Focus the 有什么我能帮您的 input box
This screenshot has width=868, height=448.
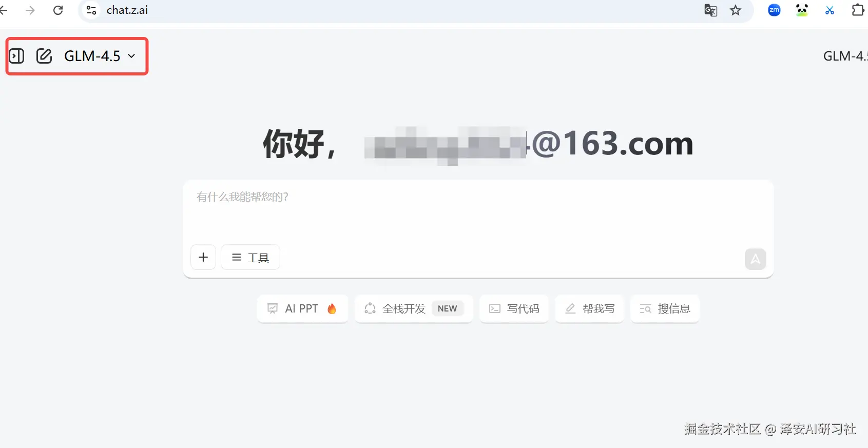coord(477,210)
